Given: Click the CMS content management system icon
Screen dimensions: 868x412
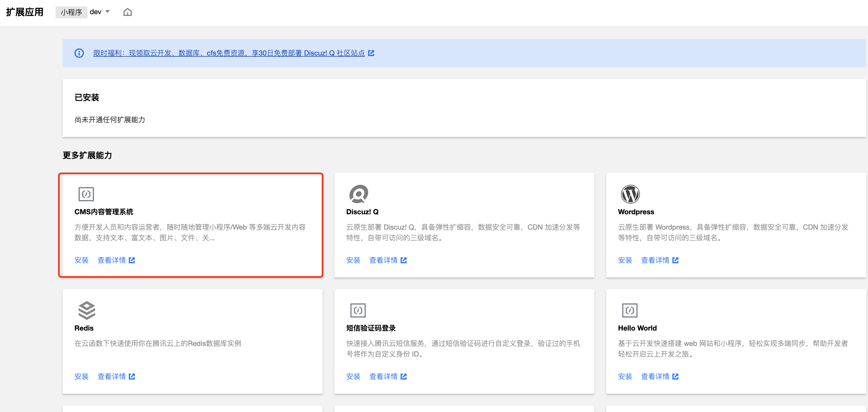Looking at the screenshot, I should (86, 194).
